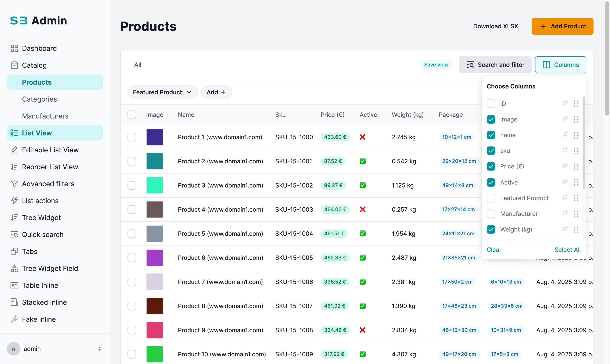Click drag handle icon beside Manufacturer column
The image size is (610, 364).
(576, 214)
